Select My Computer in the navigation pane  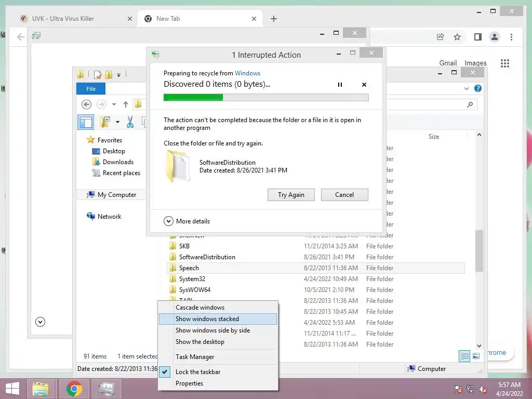(112, 195)
